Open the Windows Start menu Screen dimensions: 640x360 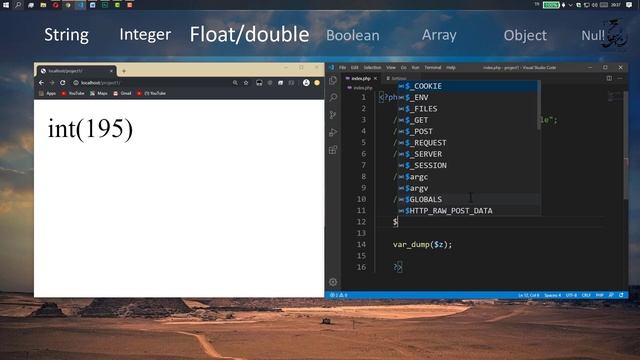click(6, 5)
